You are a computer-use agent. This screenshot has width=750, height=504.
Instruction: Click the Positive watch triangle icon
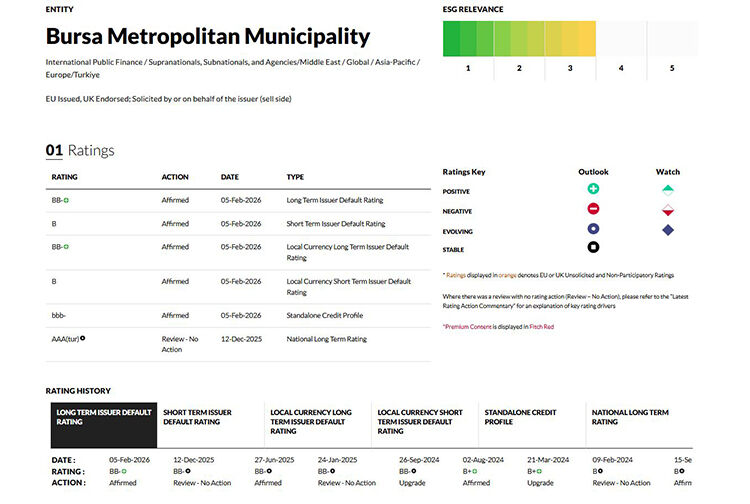pos(668,190)
